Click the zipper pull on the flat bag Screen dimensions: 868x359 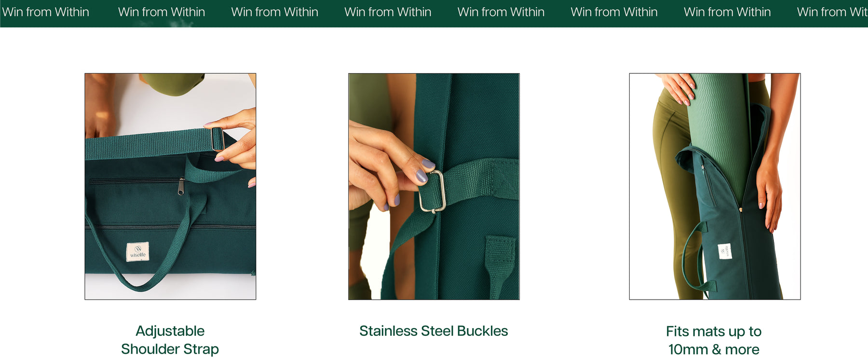coord(181,186)
